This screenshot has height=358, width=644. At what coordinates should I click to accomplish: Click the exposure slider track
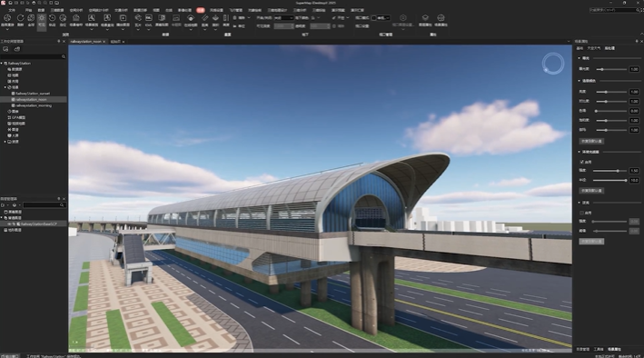point(611,69)
